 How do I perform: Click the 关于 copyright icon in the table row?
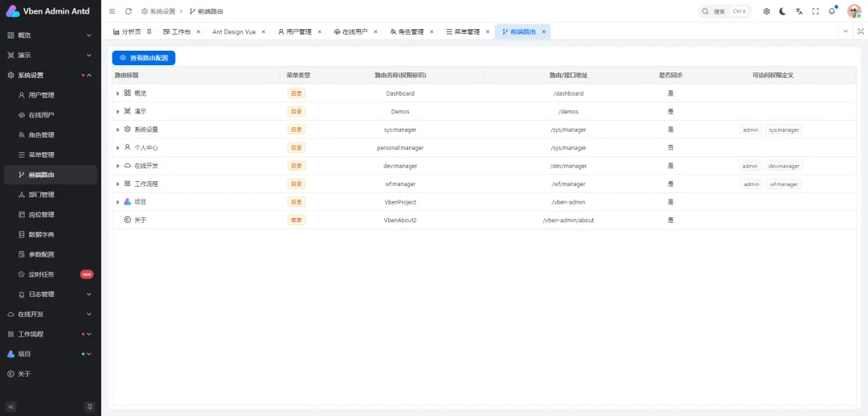[x=127, y=220]
